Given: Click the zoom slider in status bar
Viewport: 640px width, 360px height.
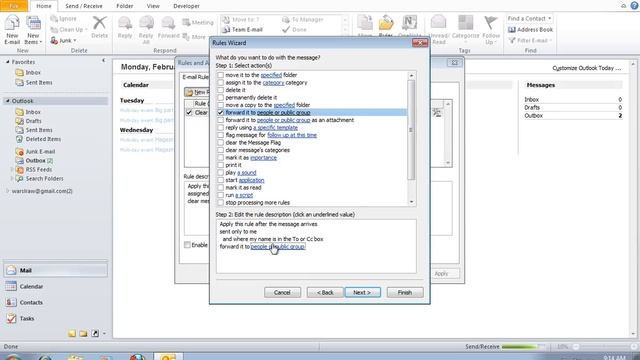Looking at the screenshot, I should click(x=604, y=347).
